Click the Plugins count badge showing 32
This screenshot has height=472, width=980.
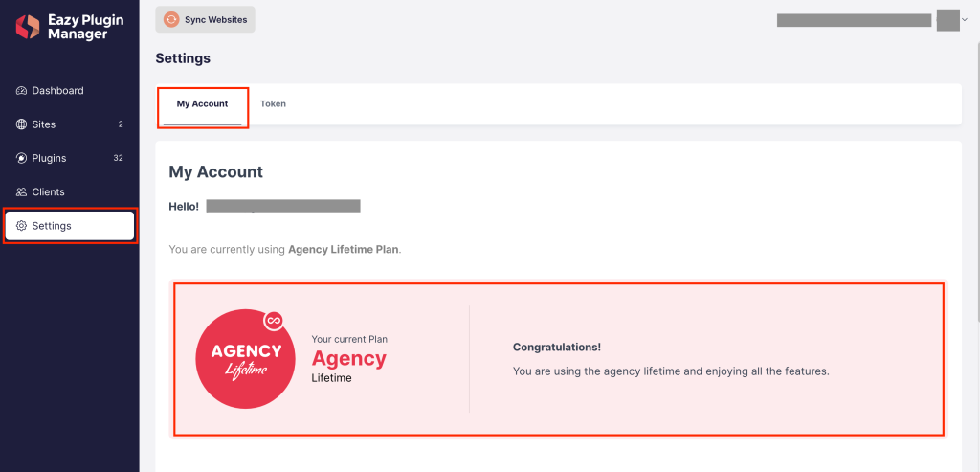point(118,158)
